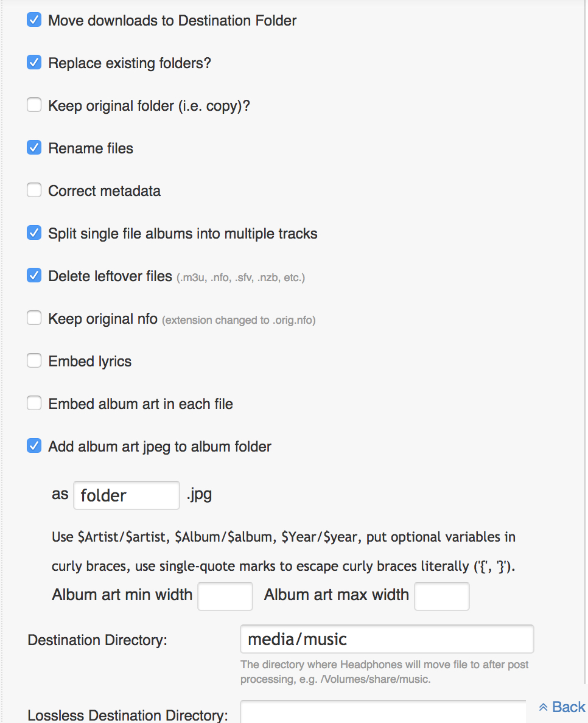The height and width of the screenshot is (723, 588).
Task: Click the Embed lyrics label text
Action: [90, 361]
